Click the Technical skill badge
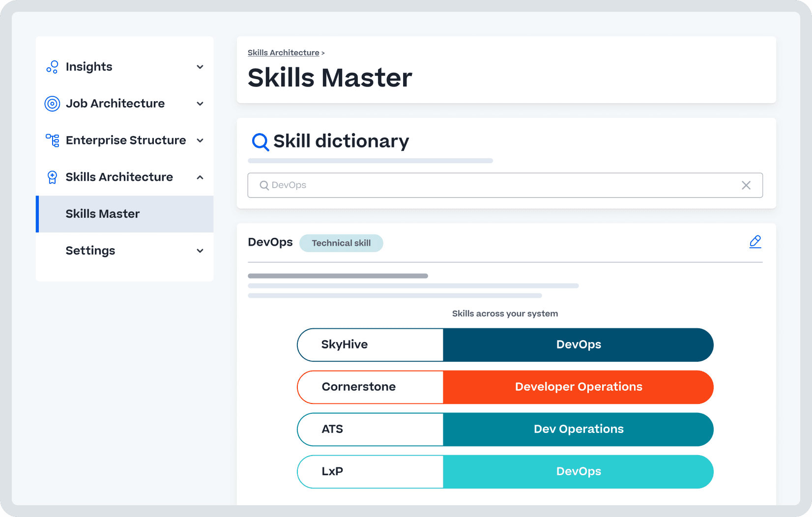 tap(341, 243)
